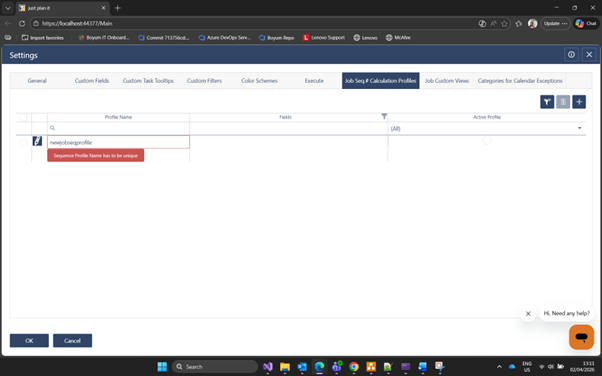This screenshot has width=602, height=376.
Task: Open Microsoft Teams from taskbar
Action: [x=337, y=367]
